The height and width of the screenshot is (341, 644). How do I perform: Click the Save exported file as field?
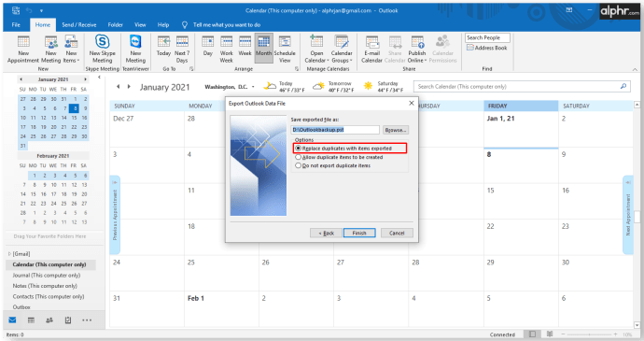pyautogui.click(x=335, y=130)
